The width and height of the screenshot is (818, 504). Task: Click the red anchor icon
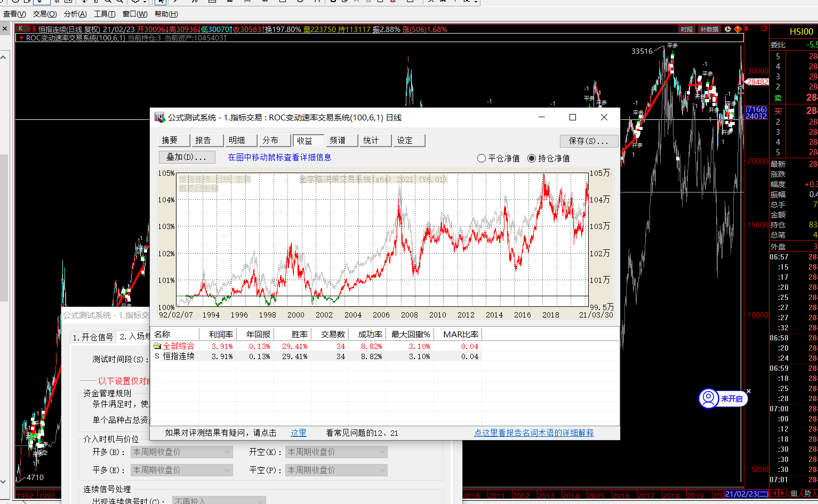click(747, 29)
